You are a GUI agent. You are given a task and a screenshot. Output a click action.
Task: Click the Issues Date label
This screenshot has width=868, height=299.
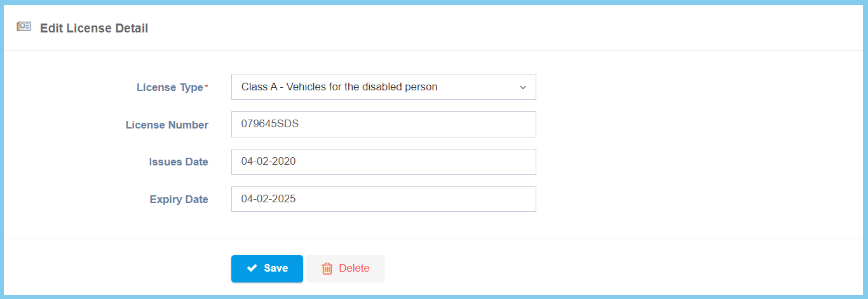[x=179, y=162]
